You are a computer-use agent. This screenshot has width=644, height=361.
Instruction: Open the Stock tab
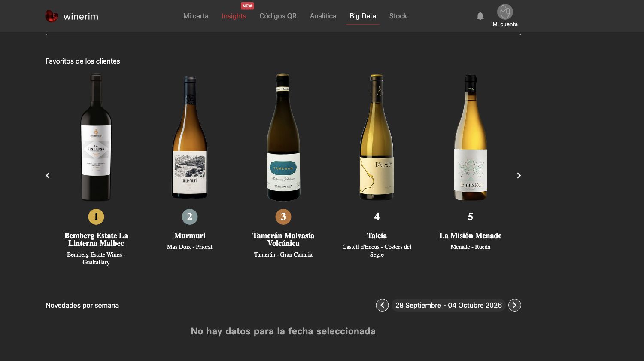pos(398,16)
